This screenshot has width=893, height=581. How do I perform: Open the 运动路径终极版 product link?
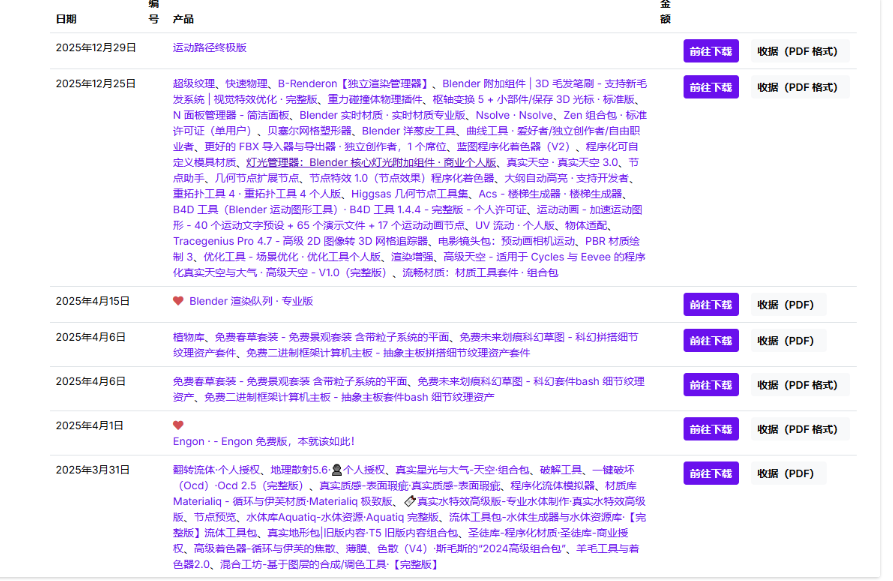[210, 48]
